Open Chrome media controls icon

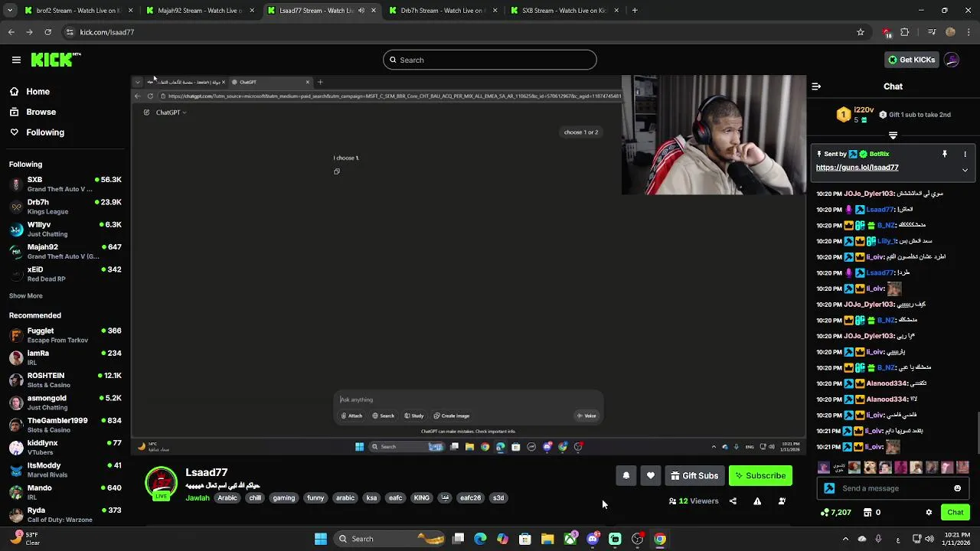[932, 32]
